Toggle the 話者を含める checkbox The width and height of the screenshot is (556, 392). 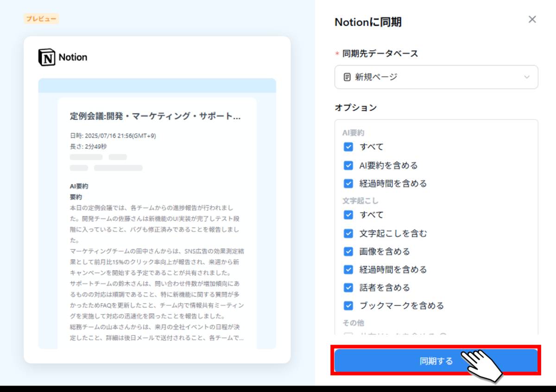(x=348, y=288)
